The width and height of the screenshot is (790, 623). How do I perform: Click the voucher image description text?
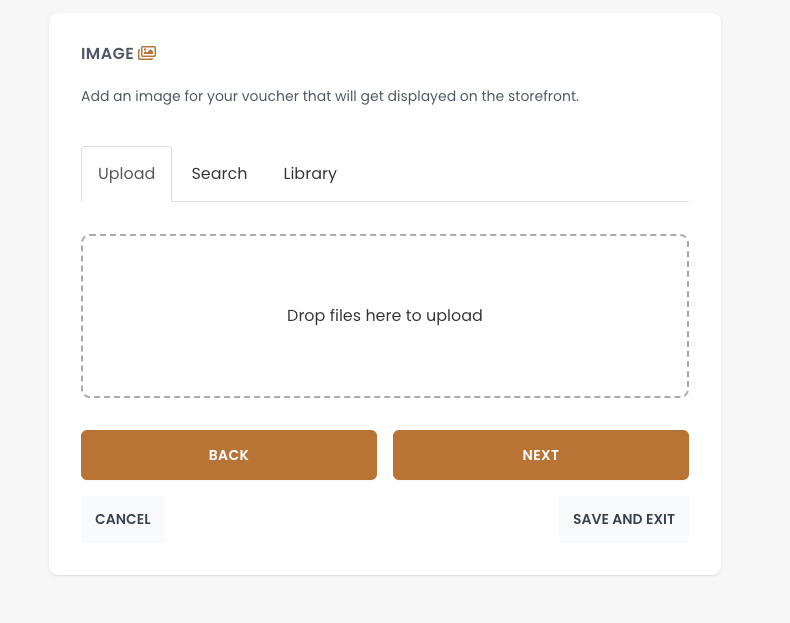point(330,97)
